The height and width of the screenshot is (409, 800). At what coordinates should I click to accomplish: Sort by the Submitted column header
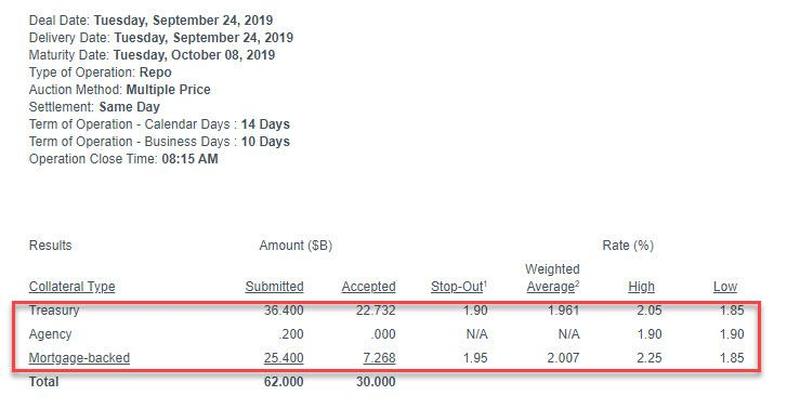(274, 287)
